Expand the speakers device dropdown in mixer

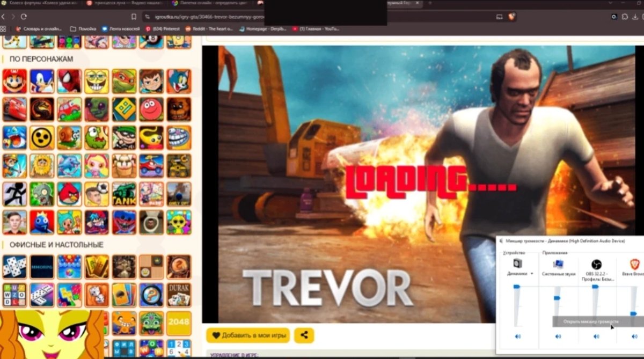point(532,274)
